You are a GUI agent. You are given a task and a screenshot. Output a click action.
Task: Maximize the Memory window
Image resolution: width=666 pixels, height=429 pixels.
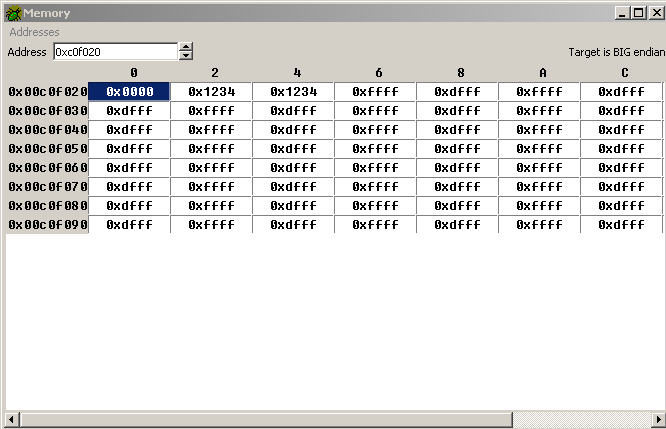[x=639, y=13]
